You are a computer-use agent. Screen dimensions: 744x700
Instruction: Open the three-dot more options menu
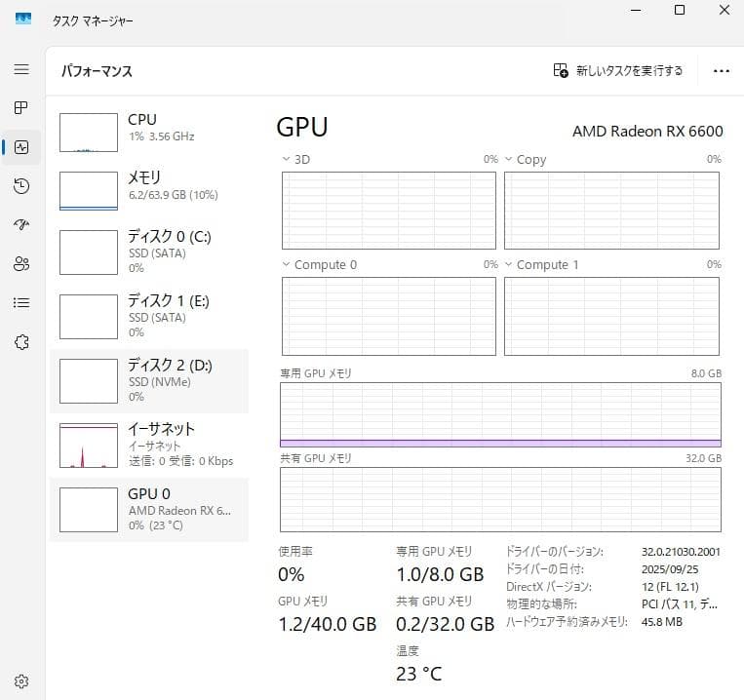(x=722, y=71)
